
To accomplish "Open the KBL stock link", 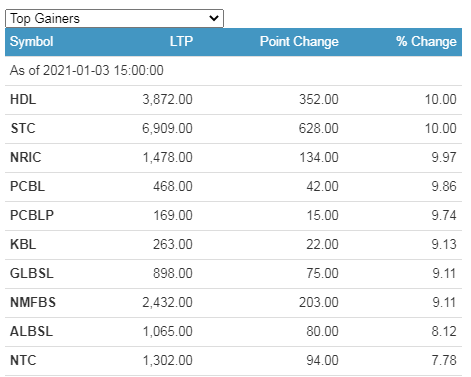I will point(23,244).
